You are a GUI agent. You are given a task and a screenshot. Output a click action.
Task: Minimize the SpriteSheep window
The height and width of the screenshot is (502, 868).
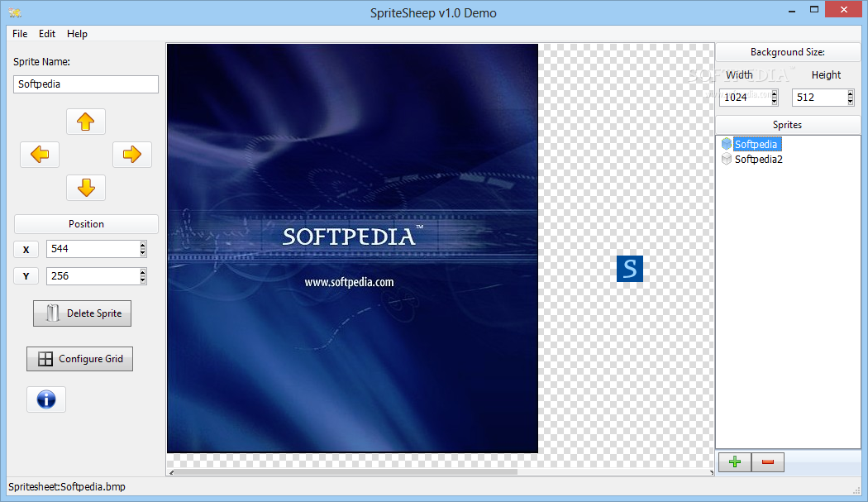[x=792, y=10]
